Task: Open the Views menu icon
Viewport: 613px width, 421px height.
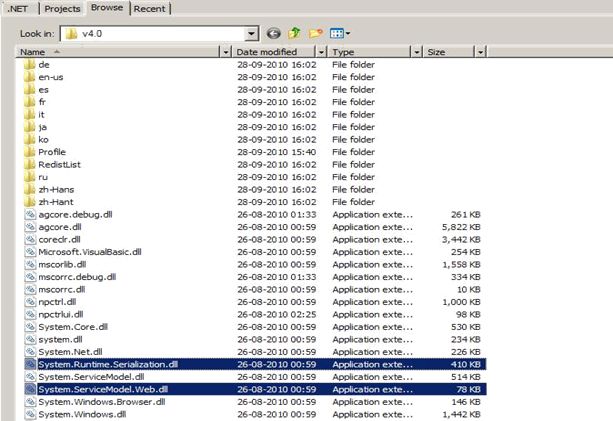Action: click(339, 34)
